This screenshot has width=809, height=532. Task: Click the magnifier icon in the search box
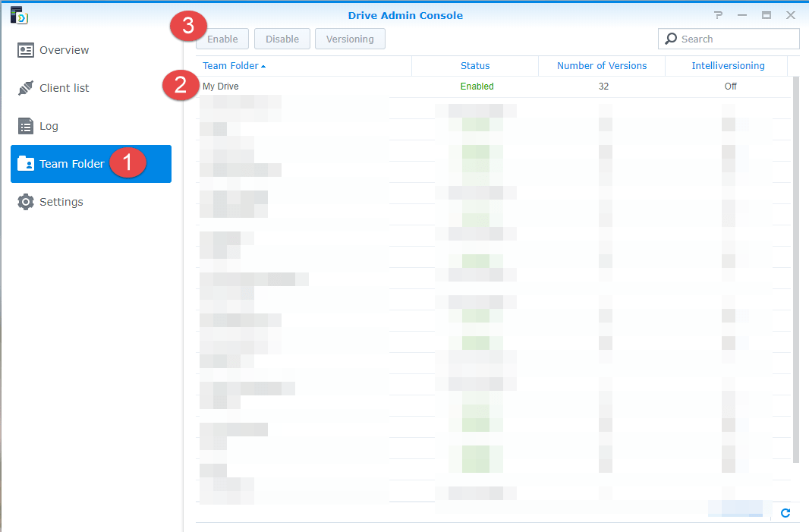[671, 38]
